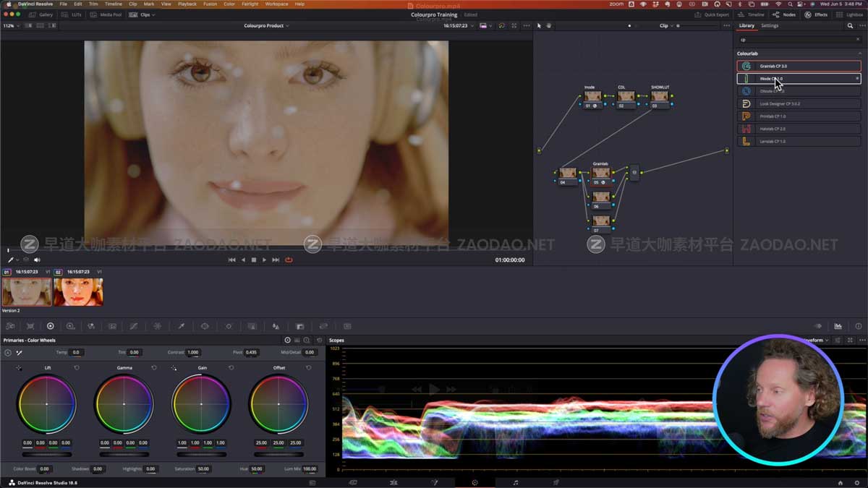Toggle the Nodes panel

click(784, 14)
